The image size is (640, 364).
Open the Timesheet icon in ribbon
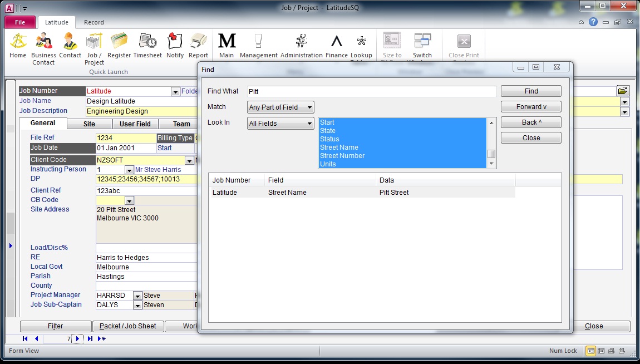(147, 42)
